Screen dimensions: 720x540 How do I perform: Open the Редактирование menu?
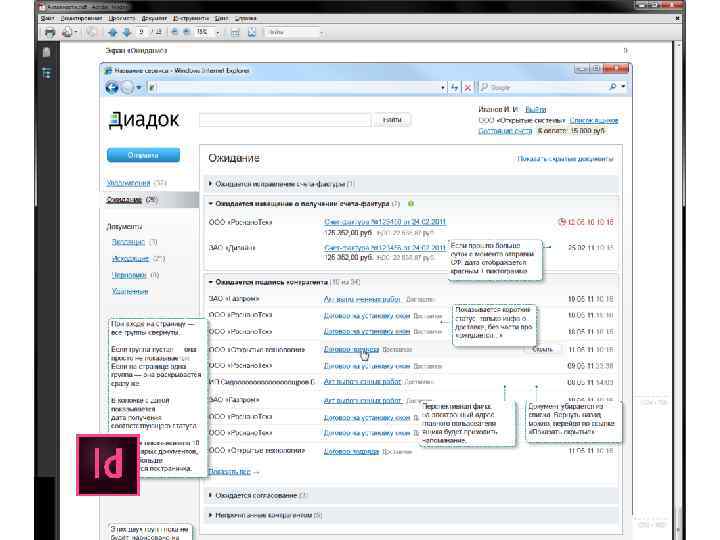pyautogui.click(x=81, y=18)
